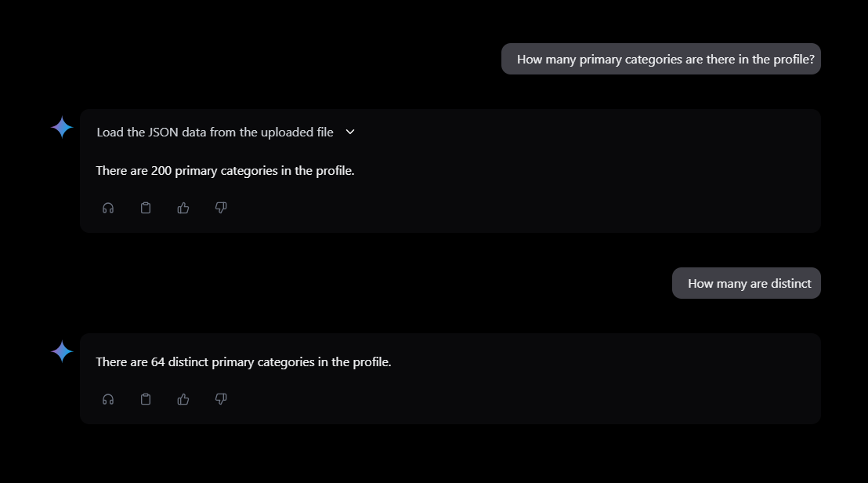Open the 'Load the JSON data from the uploaded file' step
The height and width of the screenshot is (483, 868).
215,132
